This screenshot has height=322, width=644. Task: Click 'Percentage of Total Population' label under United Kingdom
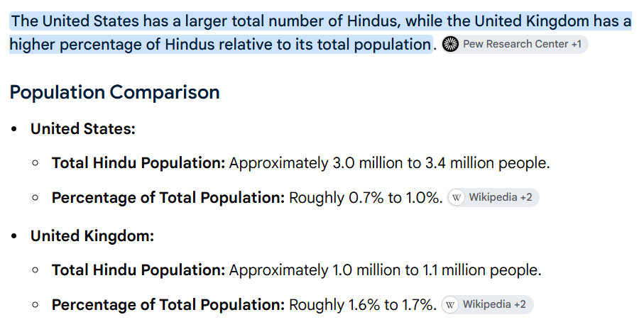pos(168,305)
